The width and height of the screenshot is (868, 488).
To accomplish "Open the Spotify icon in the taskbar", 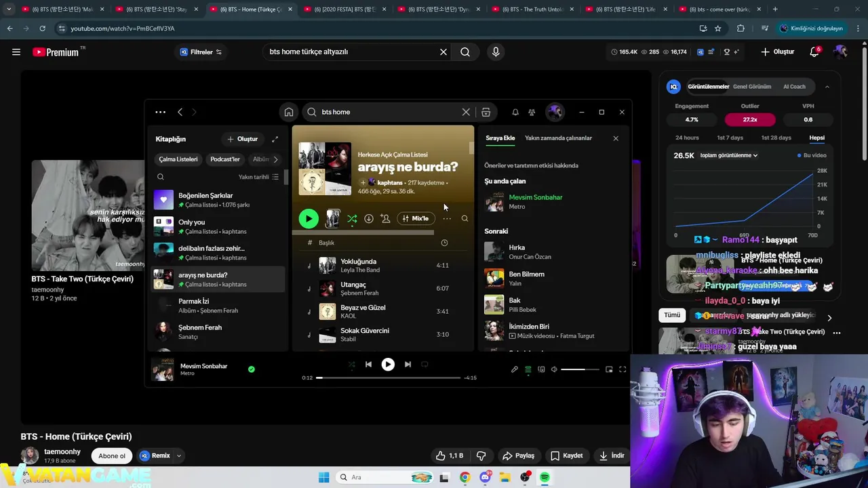I will [545, 478].
